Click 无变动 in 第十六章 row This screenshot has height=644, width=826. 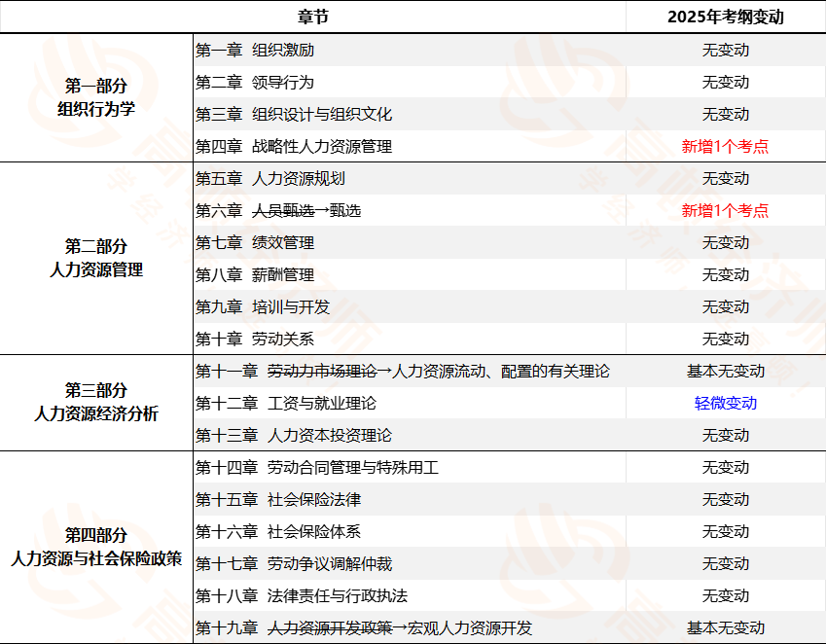tap(726, 532)
